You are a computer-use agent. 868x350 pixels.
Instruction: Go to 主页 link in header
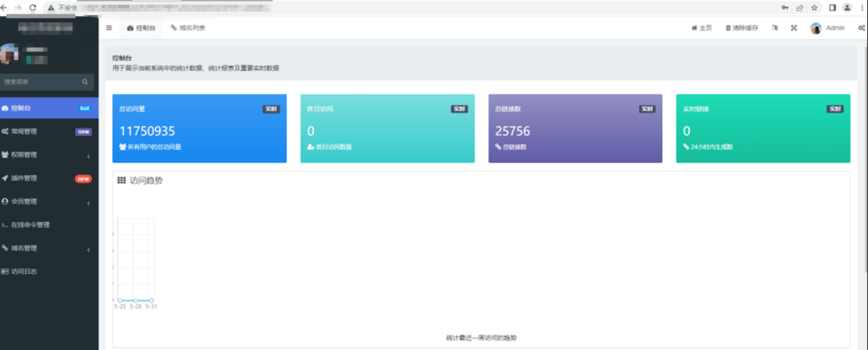[x=702, y=28]
